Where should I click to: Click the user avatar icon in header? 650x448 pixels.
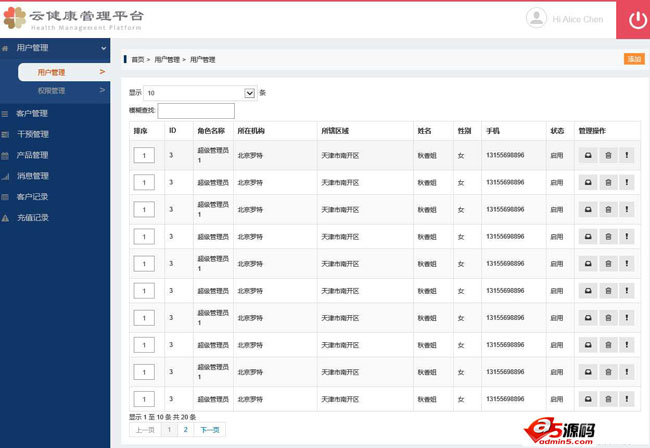537,18
